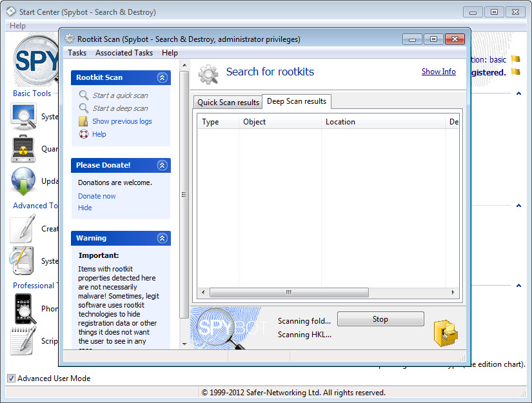The height and width of the screenshot is (403, 532).
Task: Collapse the Advanced Tools section arrow in Start Center
Action: [x=518, y=206]
